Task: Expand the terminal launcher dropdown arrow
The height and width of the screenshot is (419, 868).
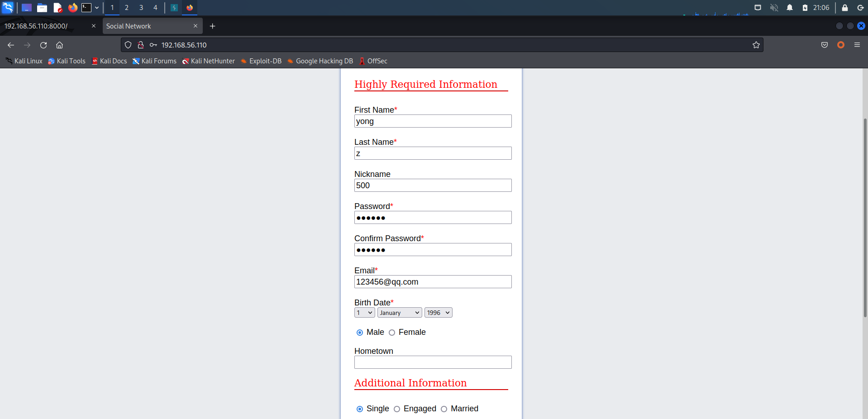Action: click(97, 8)
